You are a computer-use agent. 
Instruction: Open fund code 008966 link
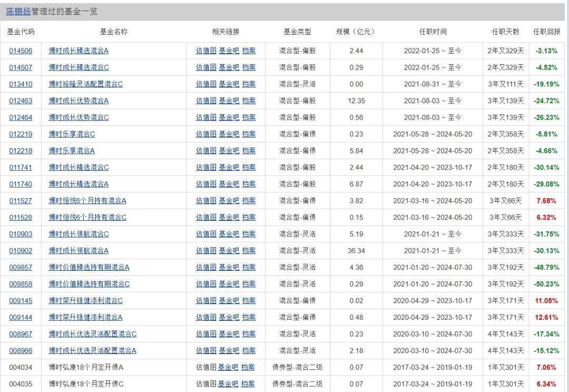click(21, 351)
